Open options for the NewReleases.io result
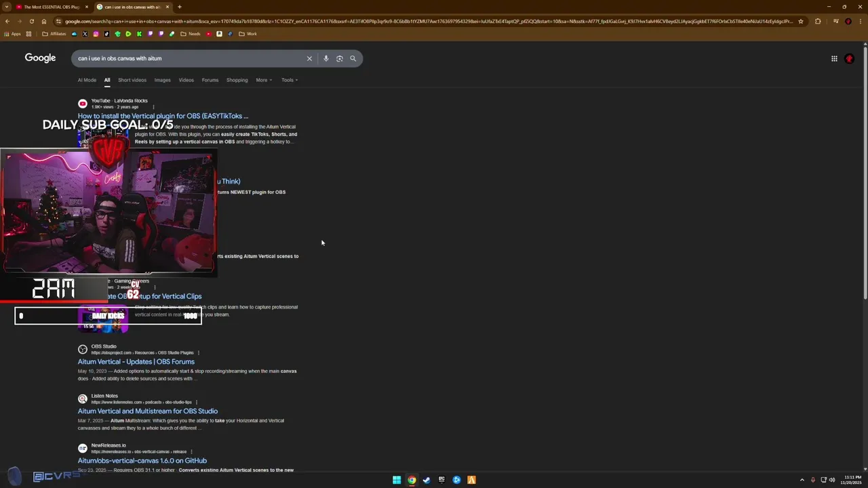This screenshot has width=868, height=488. pyautogui.click(x=191, y=451)
